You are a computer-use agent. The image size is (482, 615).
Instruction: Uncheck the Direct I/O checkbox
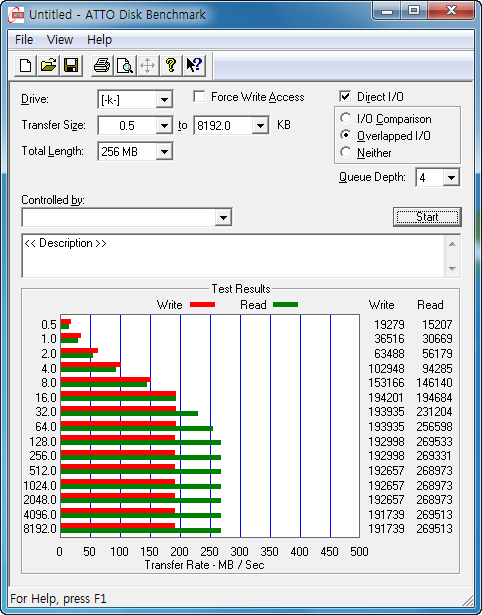coord(345,96)
